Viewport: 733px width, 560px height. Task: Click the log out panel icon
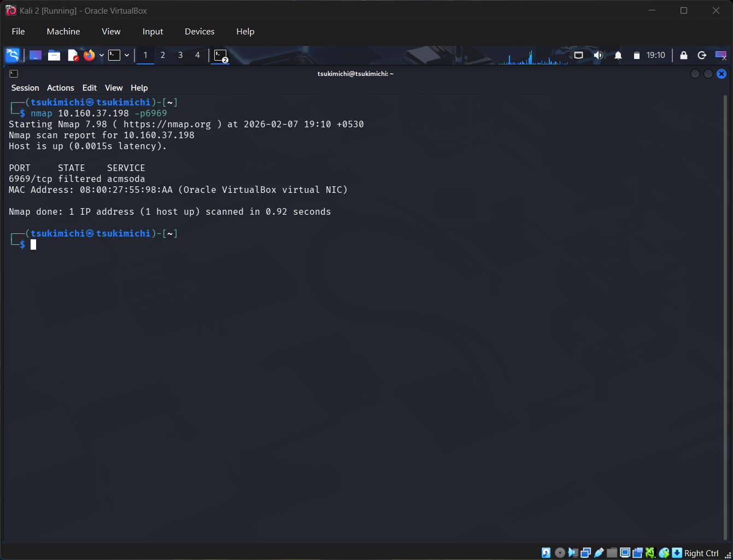coord(702,55)
